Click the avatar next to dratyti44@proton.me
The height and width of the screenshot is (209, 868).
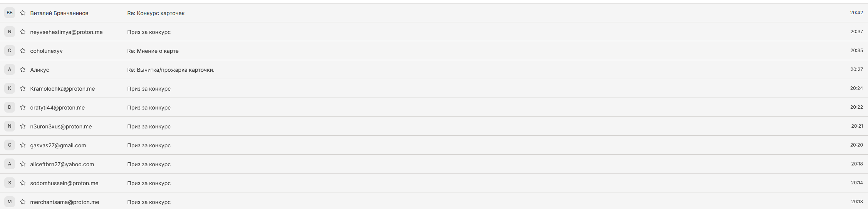[10, 107]
